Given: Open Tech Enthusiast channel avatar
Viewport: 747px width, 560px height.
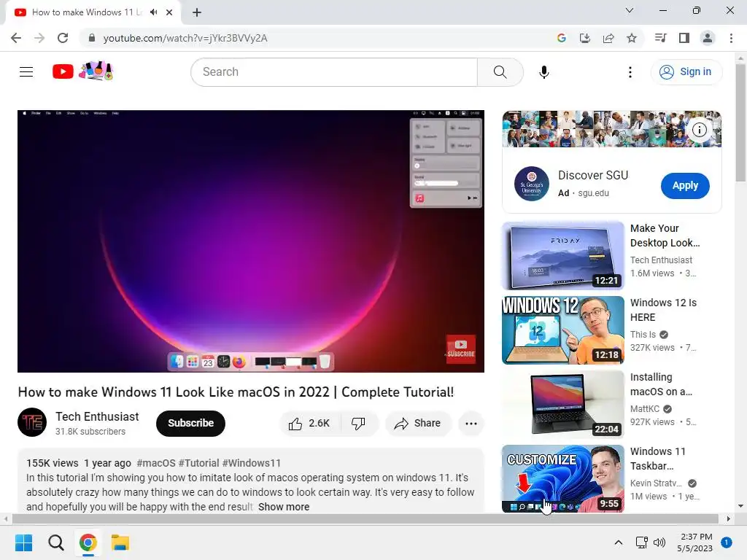Looking at the screenshot, I should point(32,422).
